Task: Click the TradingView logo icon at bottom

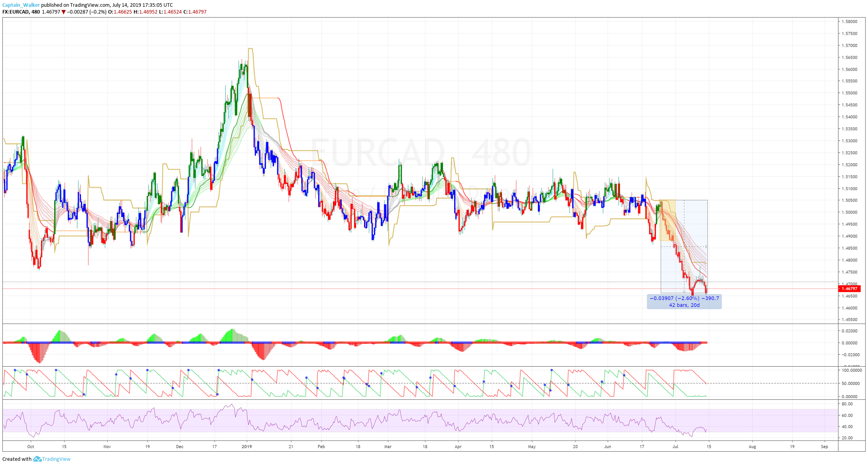Action: point(37,459)
